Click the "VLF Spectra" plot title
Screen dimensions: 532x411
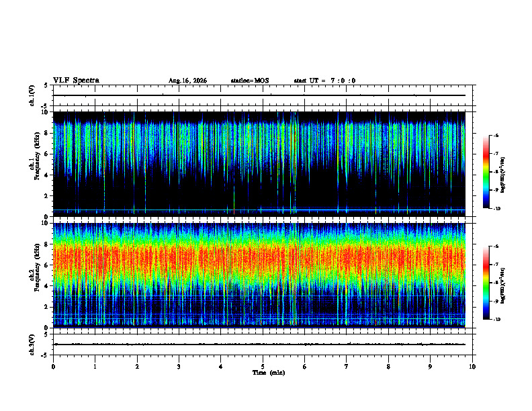click(76, 81)
